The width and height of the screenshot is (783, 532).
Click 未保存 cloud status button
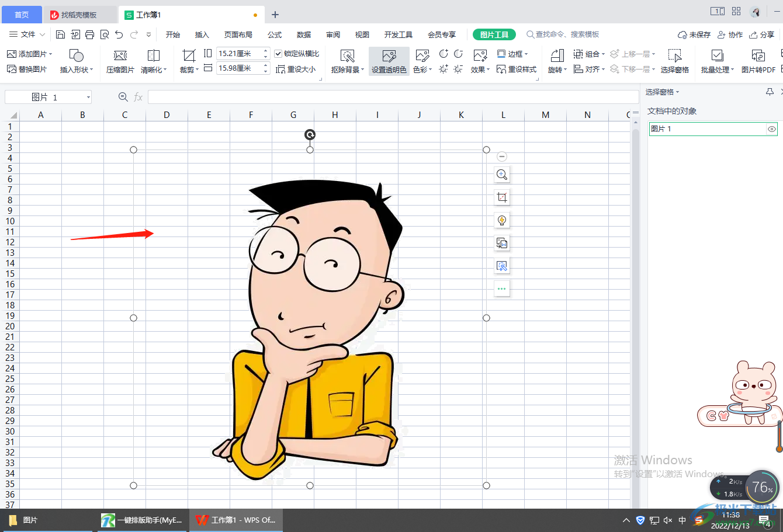pyautogui.click(x=694, y=34)
